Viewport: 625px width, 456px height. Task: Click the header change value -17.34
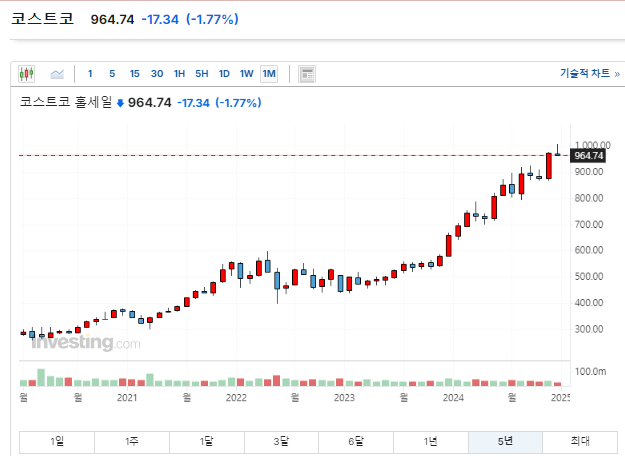(x=160, y=19)
